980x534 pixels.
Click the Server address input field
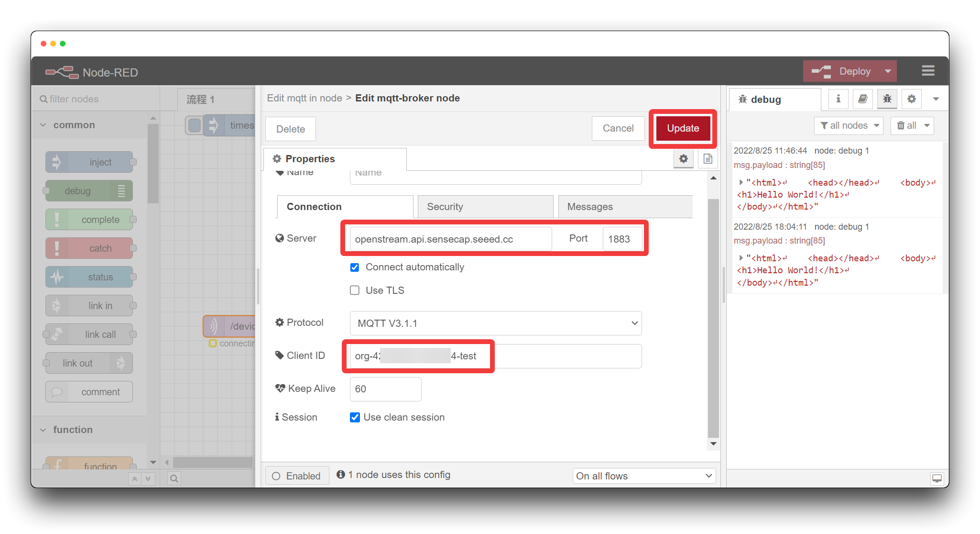(450, 239)
